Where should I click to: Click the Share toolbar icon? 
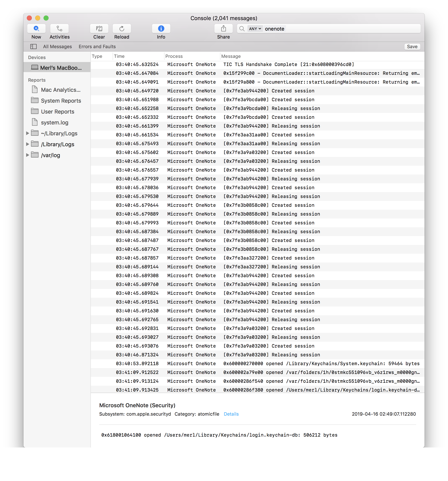(x=223, y=28)
